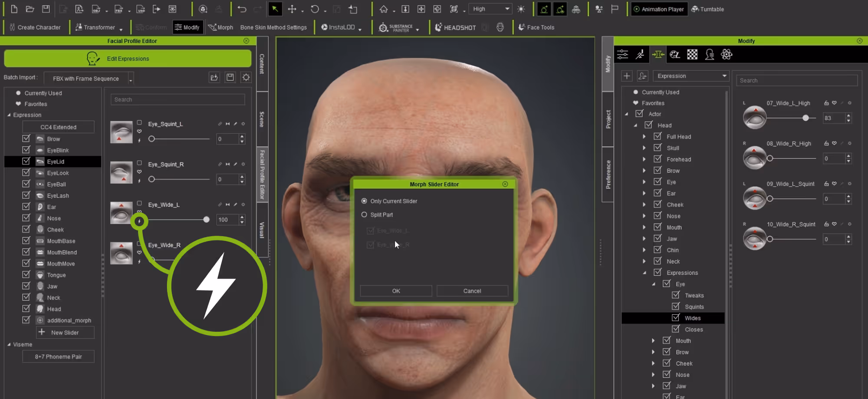Open Bone Skin Method Settings
Viewport: 868px width, 399px height.
pyautogui.click(x=273, y=27)
